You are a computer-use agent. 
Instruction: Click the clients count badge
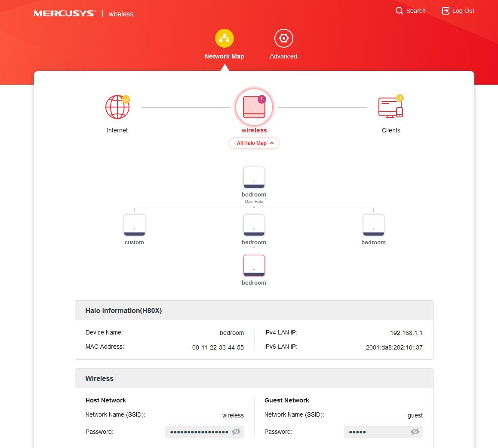[400, 98]
